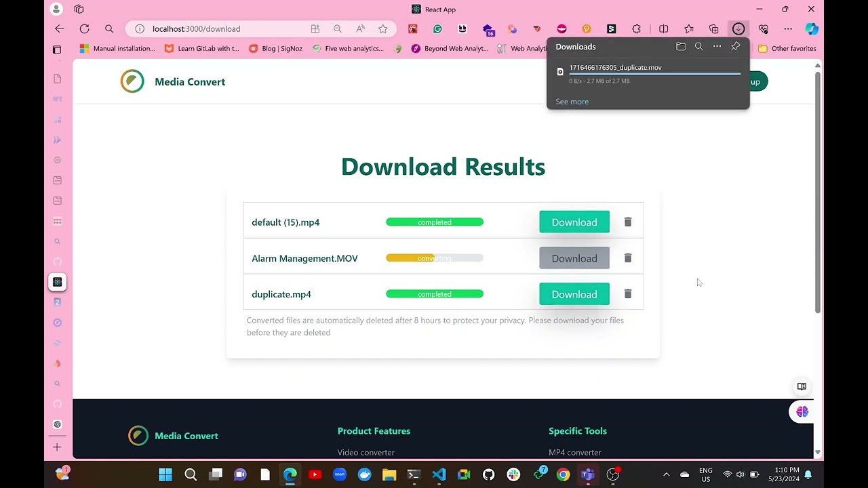Open the browser search icon beside refresh
This screenshot has width=868, height=488.
click(109, 29)
